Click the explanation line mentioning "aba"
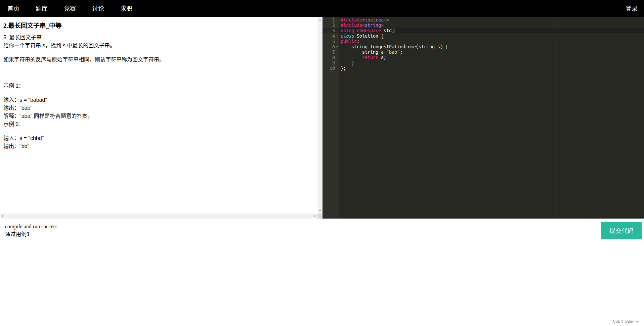 pos(47,116)
